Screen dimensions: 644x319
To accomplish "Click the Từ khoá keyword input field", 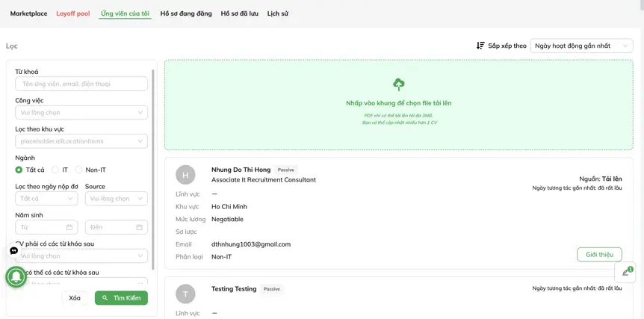I will tap(81, 84).
